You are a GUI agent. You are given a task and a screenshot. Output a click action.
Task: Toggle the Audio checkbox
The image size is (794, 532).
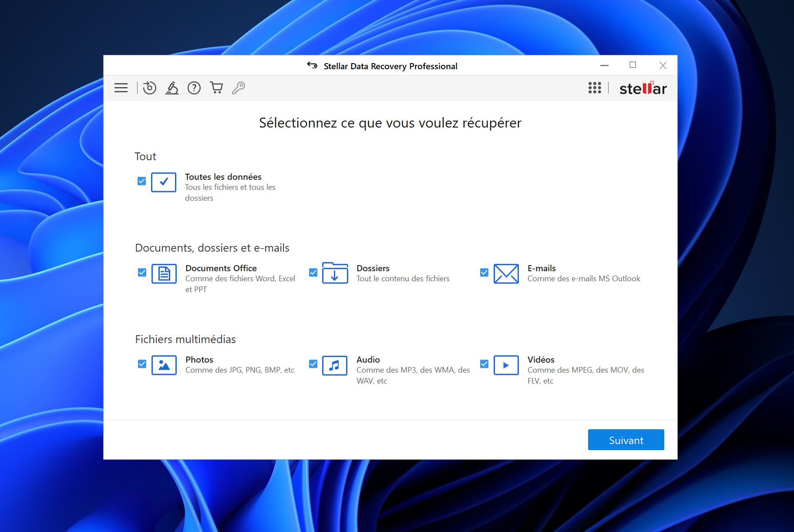pos(313,364)
